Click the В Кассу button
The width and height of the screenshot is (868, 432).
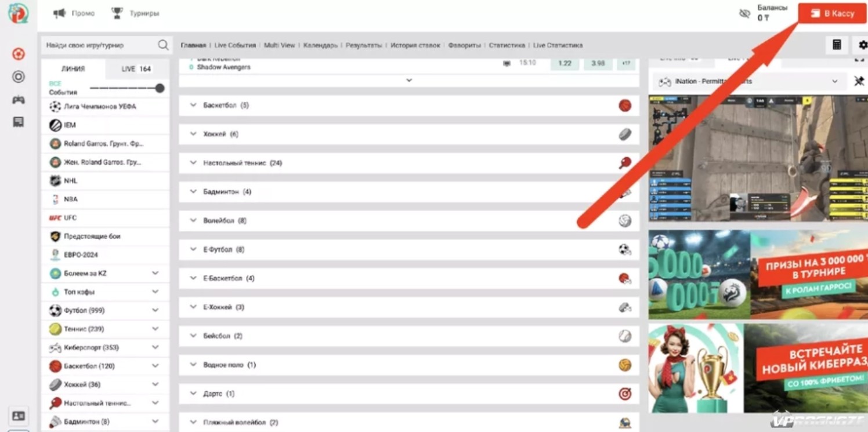(x=833, y=13)
